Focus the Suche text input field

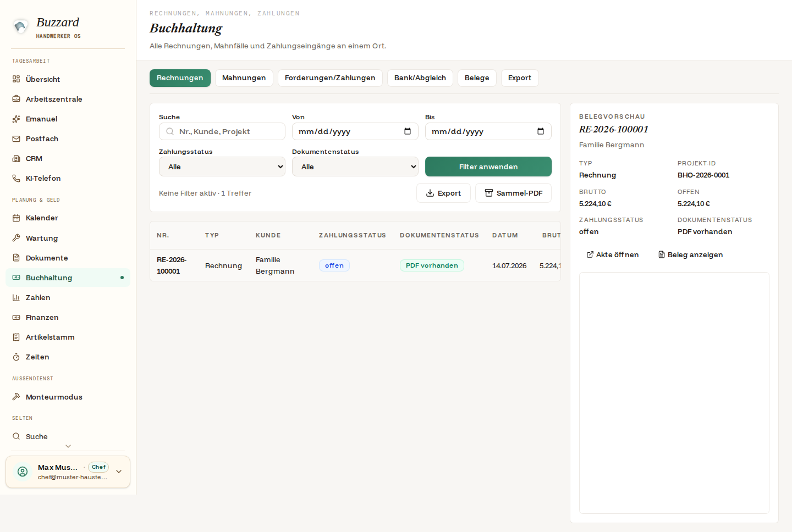(222, 131)
